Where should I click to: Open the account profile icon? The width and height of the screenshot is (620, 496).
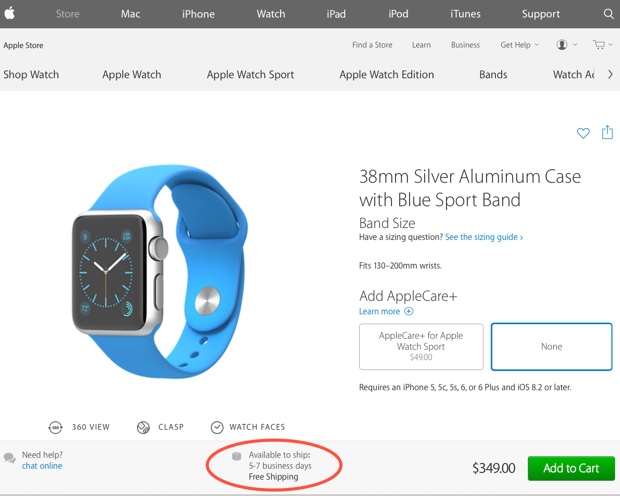click(x=562, y=45)
